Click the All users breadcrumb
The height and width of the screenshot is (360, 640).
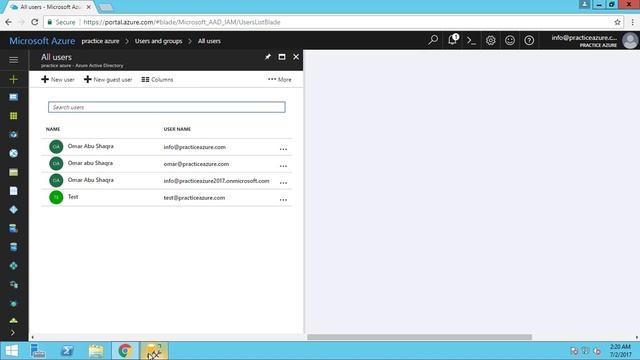coord(209,41)
